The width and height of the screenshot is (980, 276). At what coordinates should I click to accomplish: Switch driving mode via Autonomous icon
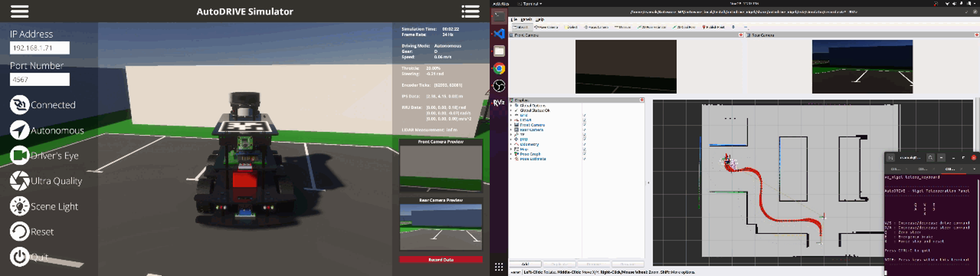point(19,130)
